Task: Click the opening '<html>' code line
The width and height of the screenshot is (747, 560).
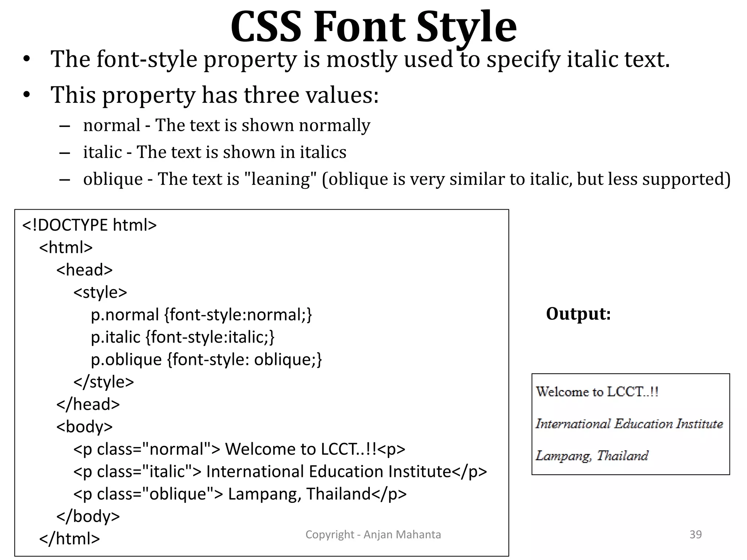Action: [x=66, y=248]
